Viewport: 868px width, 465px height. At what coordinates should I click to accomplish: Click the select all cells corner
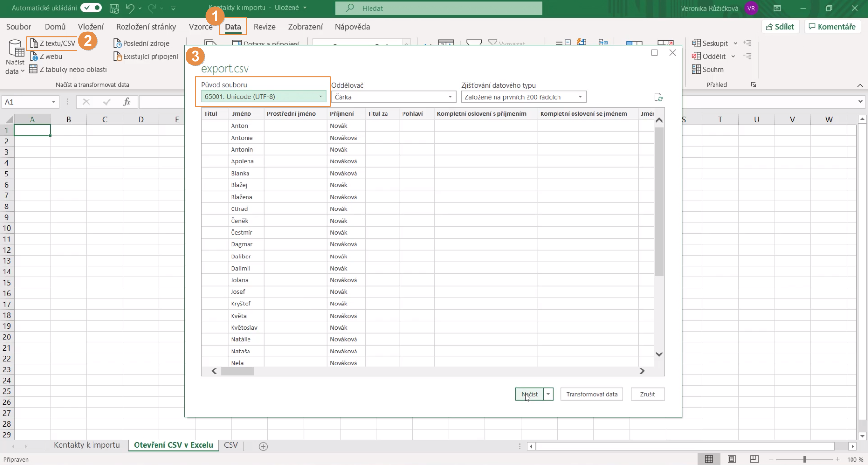pos(8,119)
